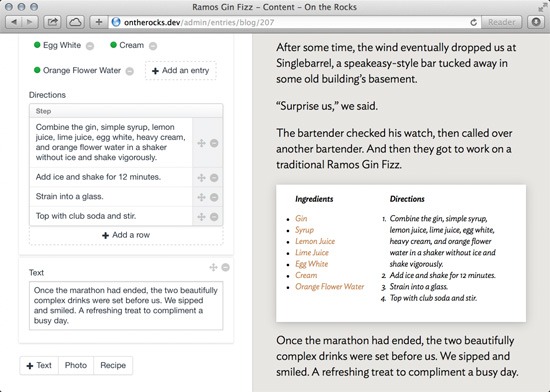
Task: Select the Cream entry
Action: 127,45
